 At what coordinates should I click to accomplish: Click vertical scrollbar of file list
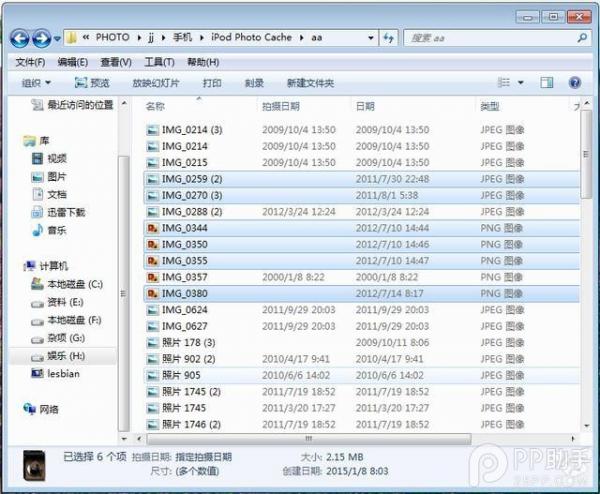[586, 154]
